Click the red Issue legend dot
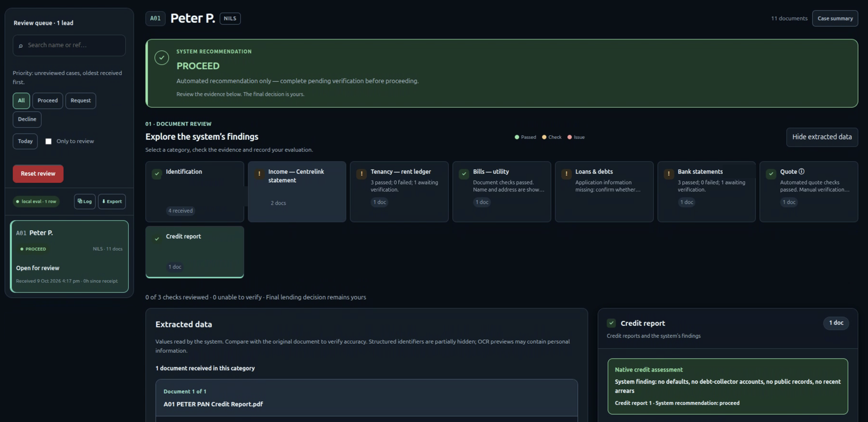Screen dimensions: 868x422 coord(570,137)
